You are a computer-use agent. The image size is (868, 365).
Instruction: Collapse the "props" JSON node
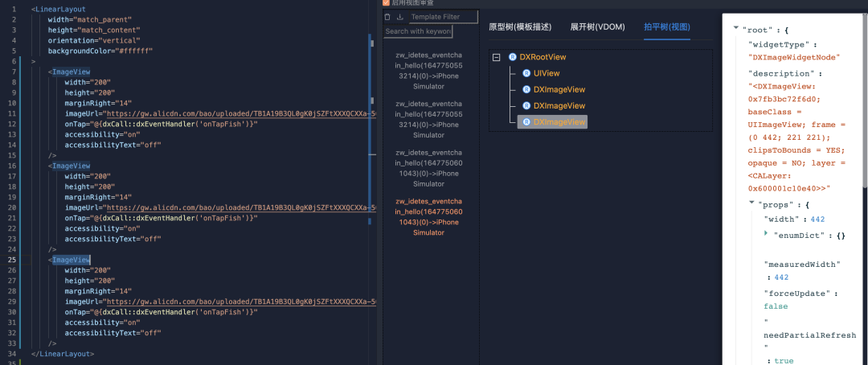[x=750, y=203]
